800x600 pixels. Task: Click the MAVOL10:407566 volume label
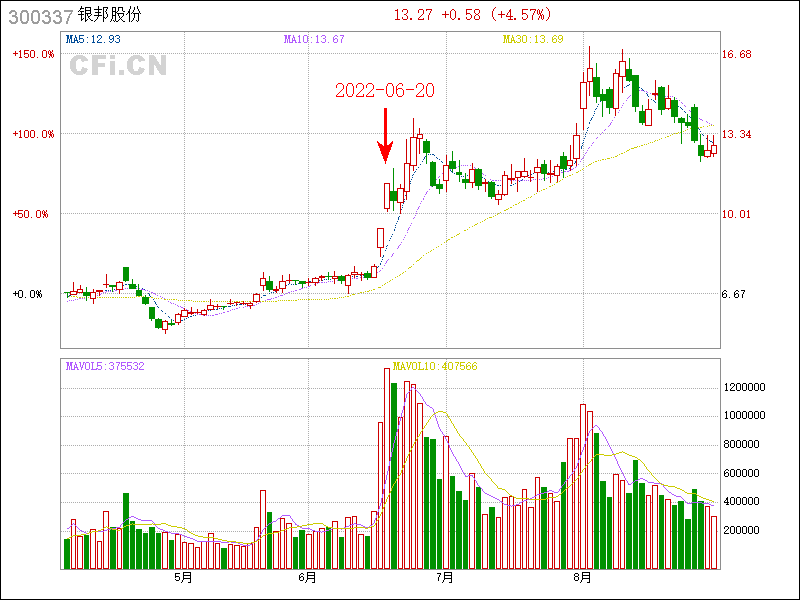click(x=435, y=366)
